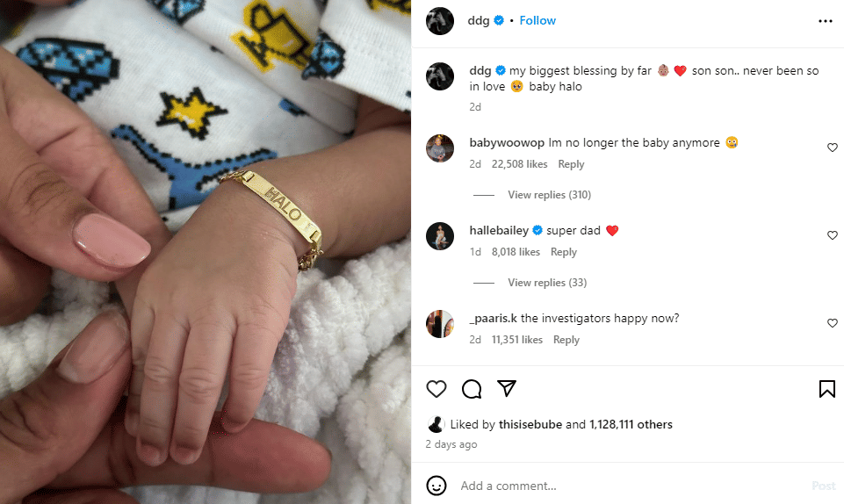Reply to babywoowop's comment
Screen dimensions: 844x504
tap(571, 164)
